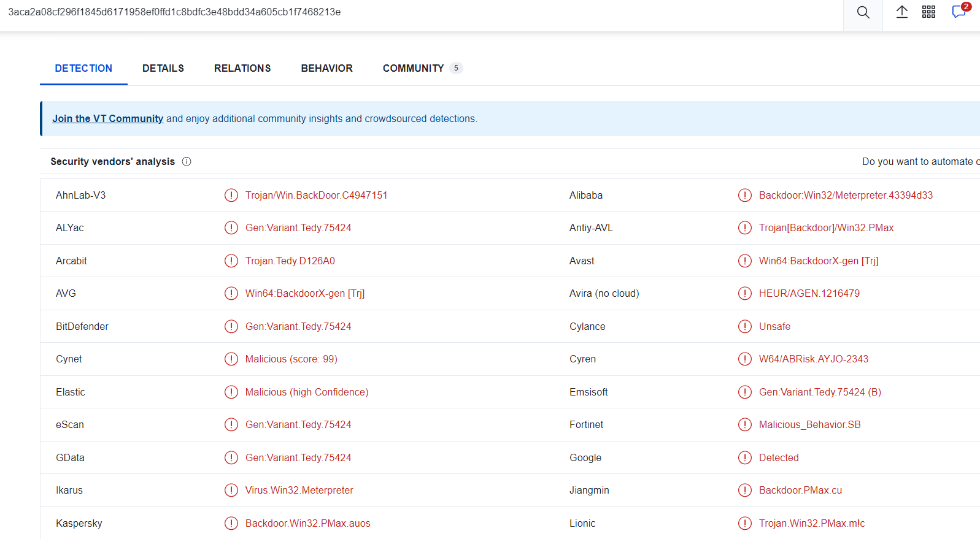Click the alert icon beside Google Detected

pos(745,457)
